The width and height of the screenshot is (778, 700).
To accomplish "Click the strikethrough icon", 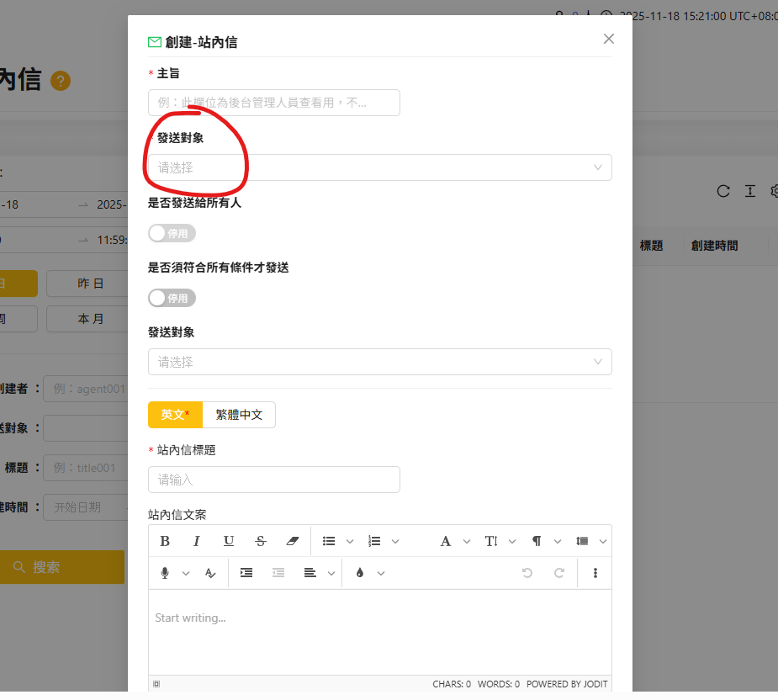I will (261, 541).
